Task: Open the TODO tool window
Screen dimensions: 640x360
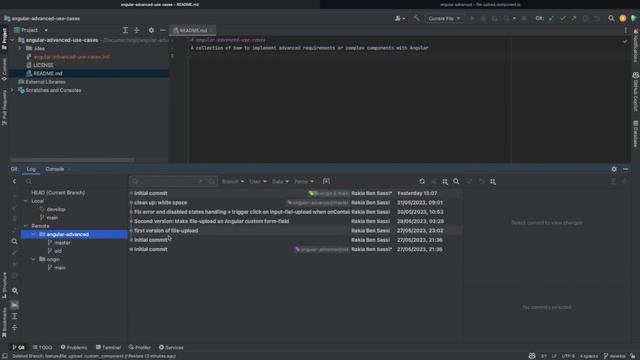Action: [x=42, y=347]
